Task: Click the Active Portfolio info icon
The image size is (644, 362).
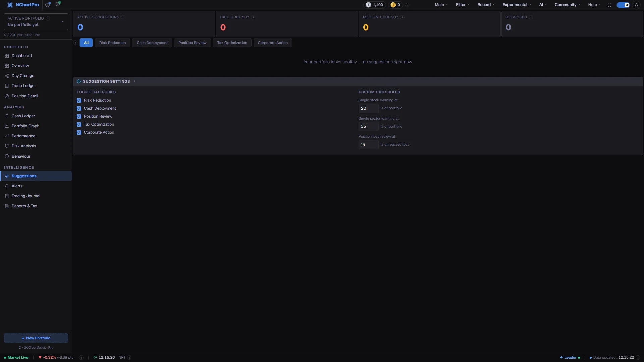Action: [48, 18]
